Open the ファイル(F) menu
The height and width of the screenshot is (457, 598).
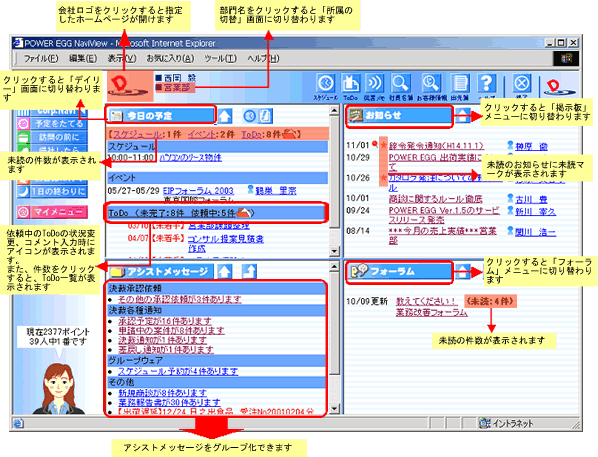click(x=41, y=58)
